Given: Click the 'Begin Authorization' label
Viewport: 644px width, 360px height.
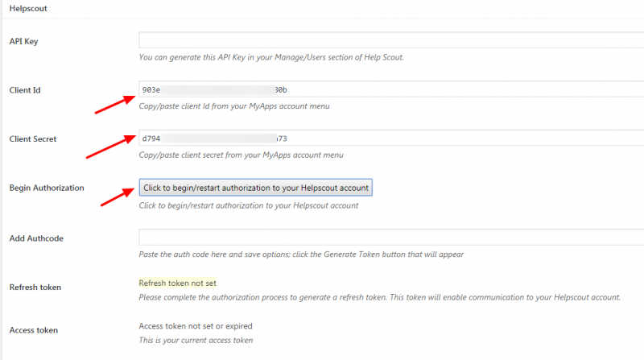Looking at the screenshot, I should (47, 188).
